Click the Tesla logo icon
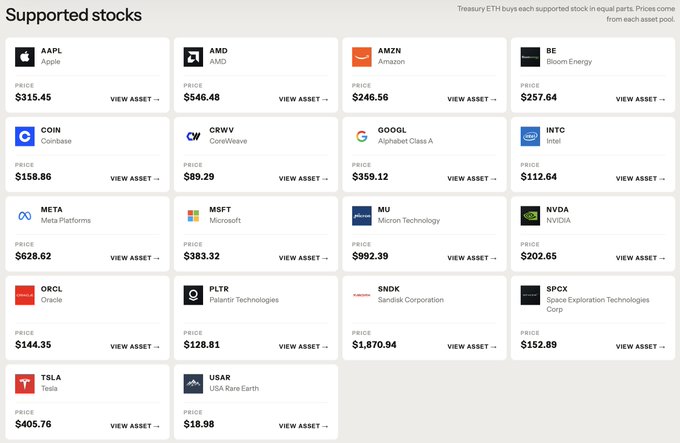Image resolution: width=680 pixels, height=443 pixels. coord(25,384)
